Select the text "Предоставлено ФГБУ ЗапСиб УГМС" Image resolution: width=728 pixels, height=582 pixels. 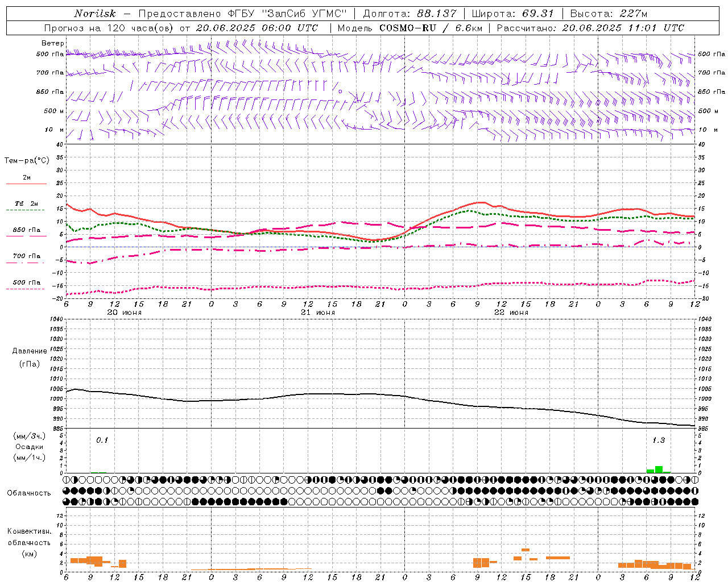click(242, 14)
